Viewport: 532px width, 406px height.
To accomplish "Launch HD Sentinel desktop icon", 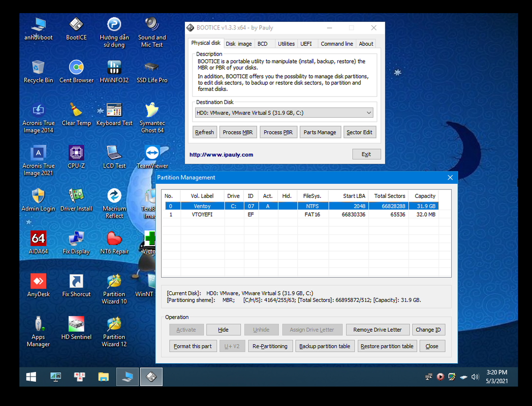I will pos(76,328).
